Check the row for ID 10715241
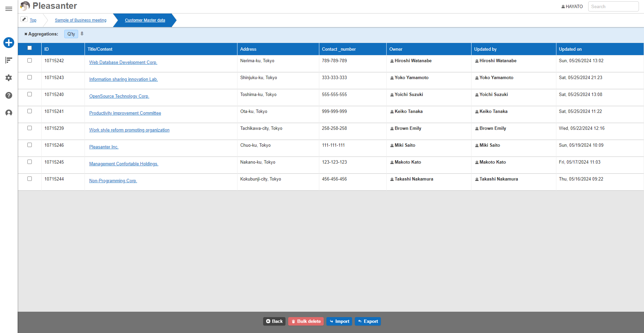The image size is (644, 333). pos(30,111)
